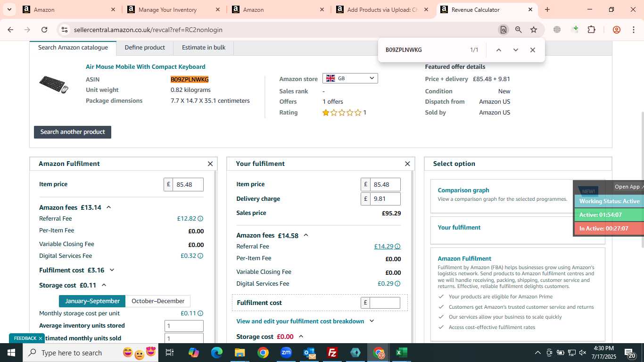This screenshot has width=644, height=362.
Task: Open Outlook from the taskbar
Action: click(309, 353)
